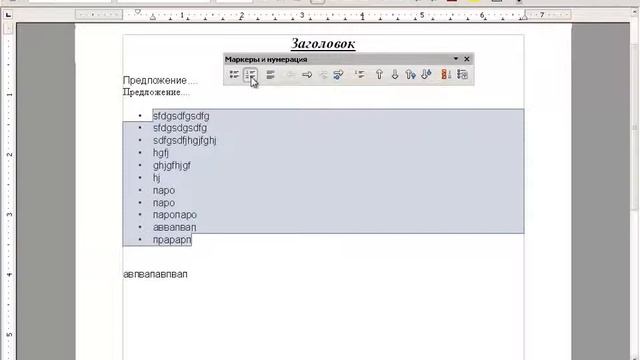Click list item hj
This screenshot has height=360, width=640.
tap(157, 178)
